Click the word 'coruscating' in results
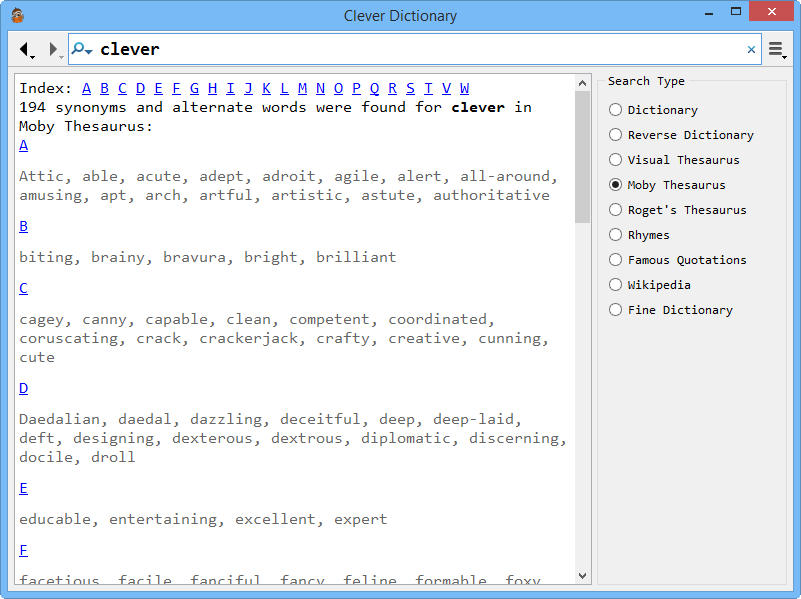This screenshot has width=801, height=599. pos(68,338)
